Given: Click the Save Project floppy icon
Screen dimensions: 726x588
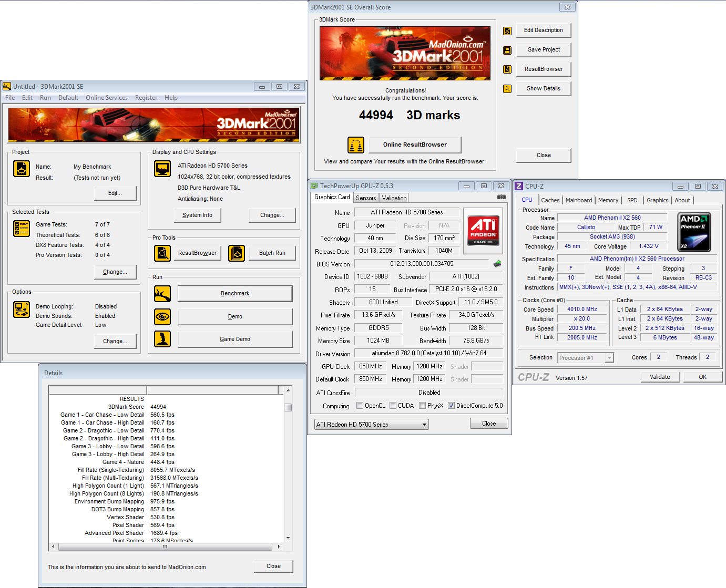Looking at the screenshot, I should 507,50.
